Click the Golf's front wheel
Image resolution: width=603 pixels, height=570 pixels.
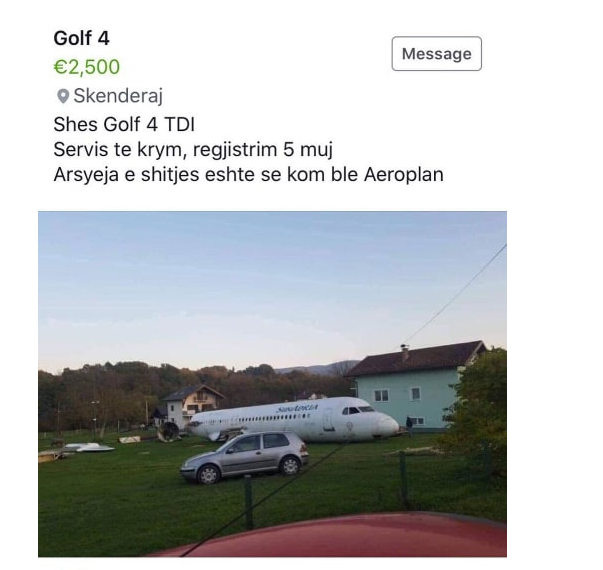click(x=208, y=475)
